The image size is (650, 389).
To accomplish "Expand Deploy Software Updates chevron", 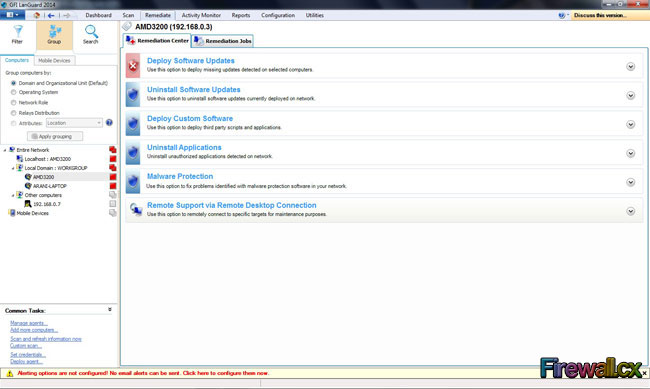I will coord(631,67).
